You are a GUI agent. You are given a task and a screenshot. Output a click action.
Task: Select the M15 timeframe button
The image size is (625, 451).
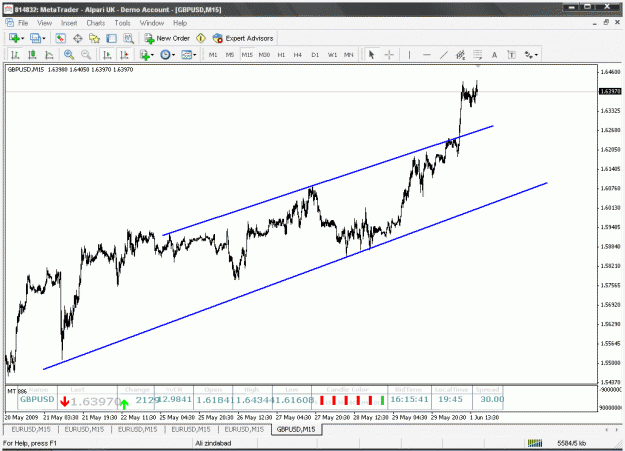pos(247,55)
